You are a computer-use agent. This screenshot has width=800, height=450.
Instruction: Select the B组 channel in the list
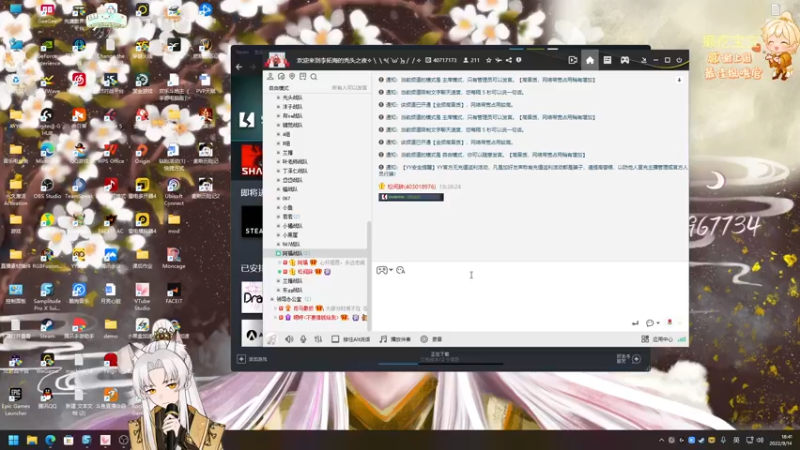pos(286,143)
